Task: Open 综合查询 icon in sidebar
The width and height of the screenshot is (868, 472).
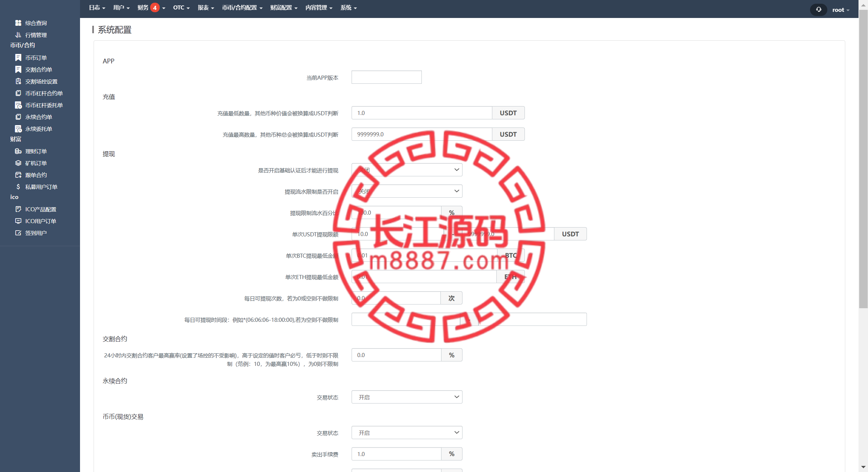Action: (18, 23)
